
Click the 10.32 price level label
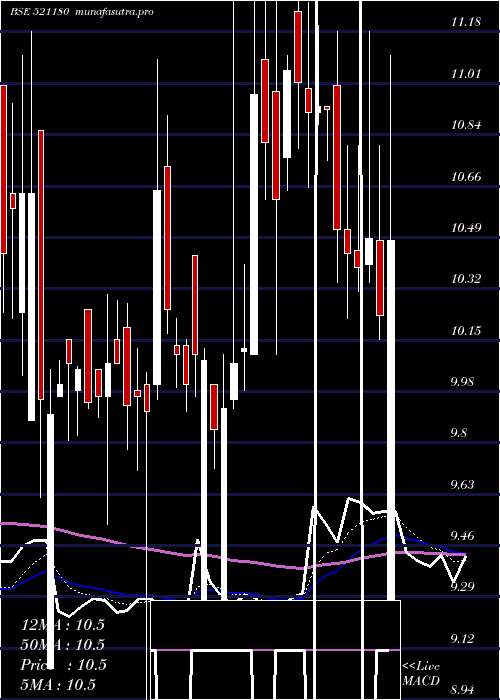[x=466, y=279]
